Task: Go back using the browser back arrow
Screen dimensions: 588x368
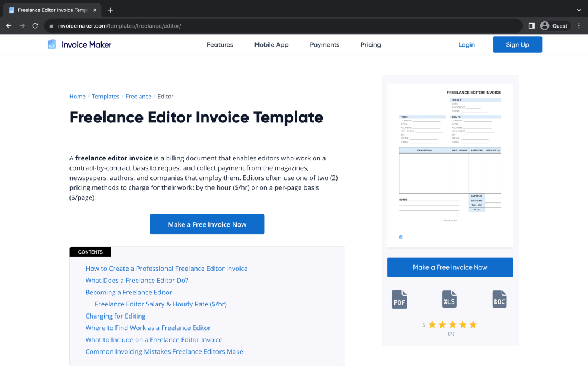Action: click(x=9, y=26)
